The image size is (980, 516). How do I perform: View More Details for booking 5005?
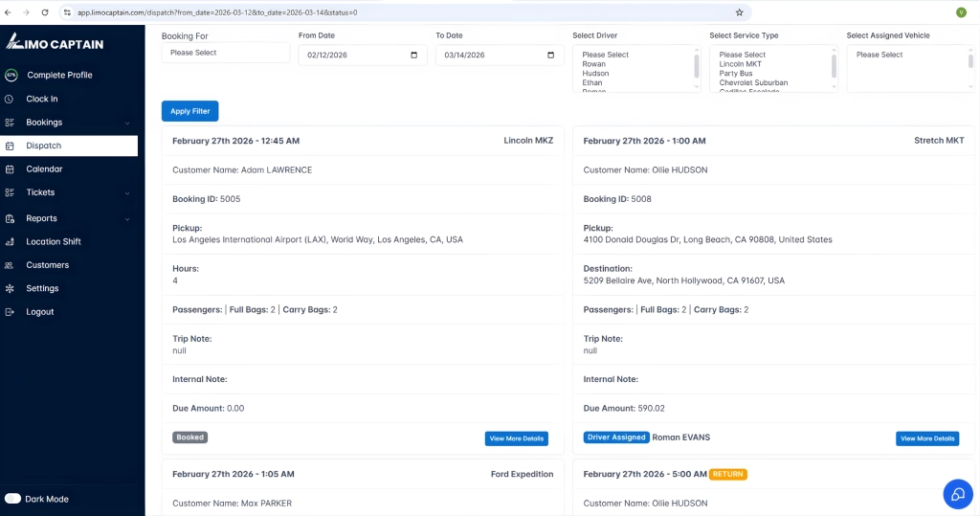coord(516,438)
